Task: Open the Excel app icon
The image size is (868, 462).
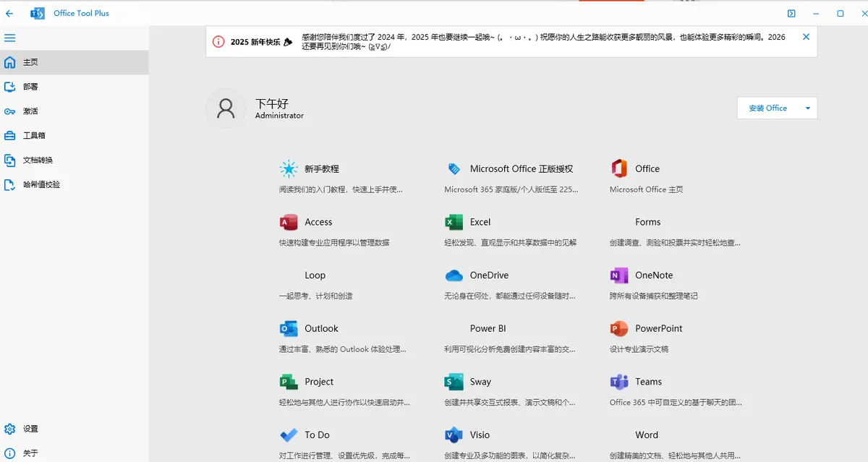Action: pos(454,222)
